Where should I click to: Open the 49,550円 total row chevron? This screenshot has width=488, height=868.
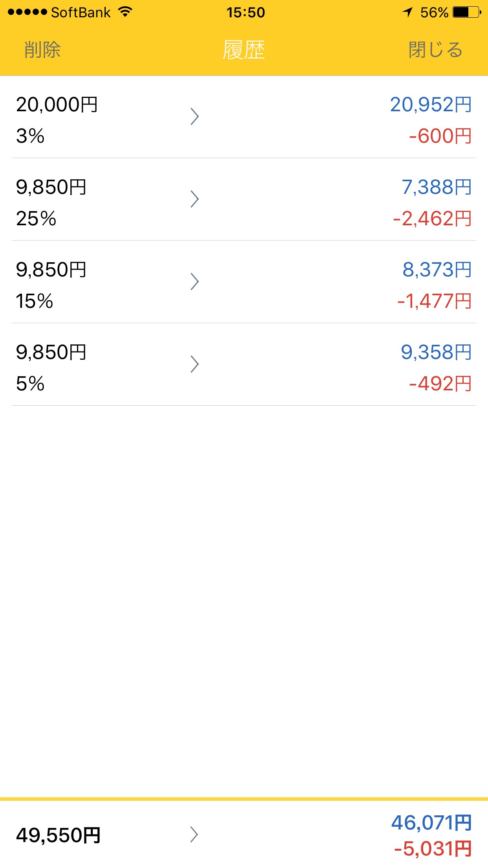(x=194, y=835)
